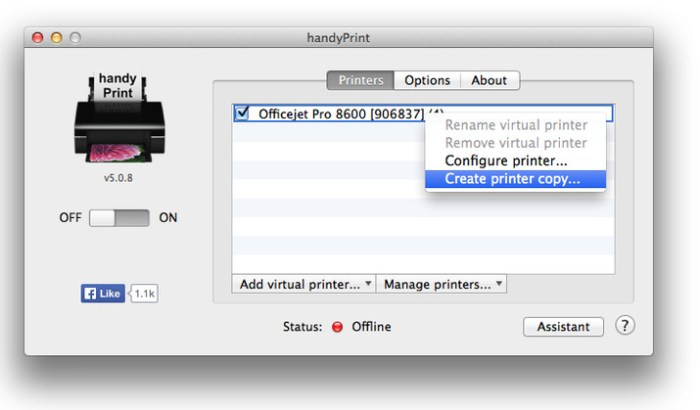The width and height of the screenshot is (700, 410).
Task: Uncheck the Officejet Pro 8600 checkbox
Action: coord(243,113)
